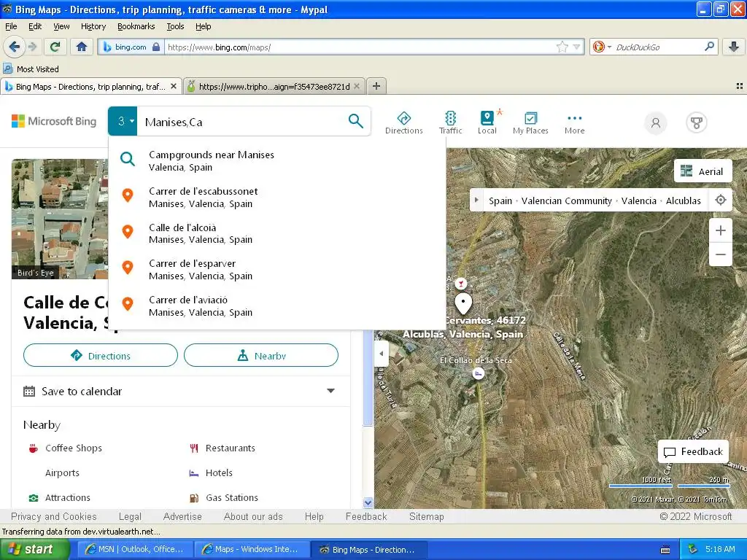Click Valencian Community in breadcrumb
The height and width of the screenshot is (560, 747).
coord(566,201)
